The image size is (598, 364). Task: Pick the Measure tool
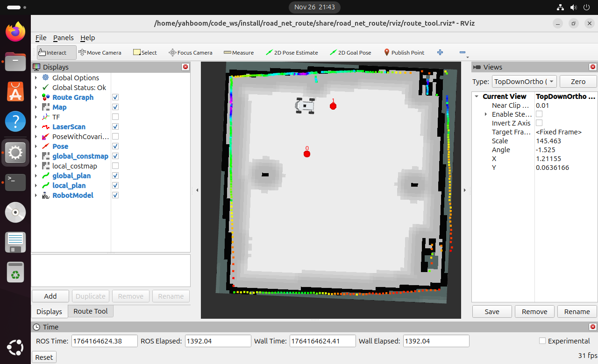(239, 53)
